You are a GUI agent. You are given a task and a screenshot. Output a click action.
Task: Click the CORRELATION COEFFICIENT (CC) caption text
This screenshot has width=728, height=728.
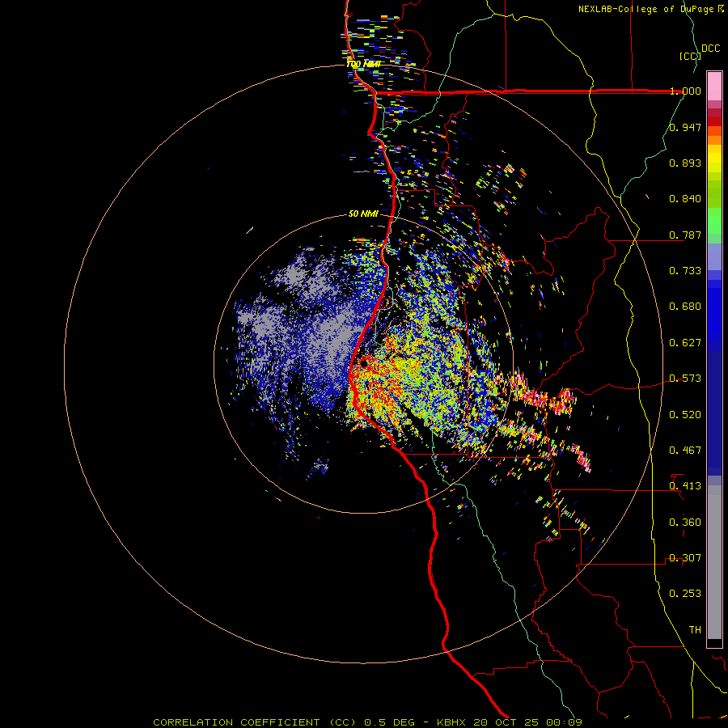click(x=255, y=722)
